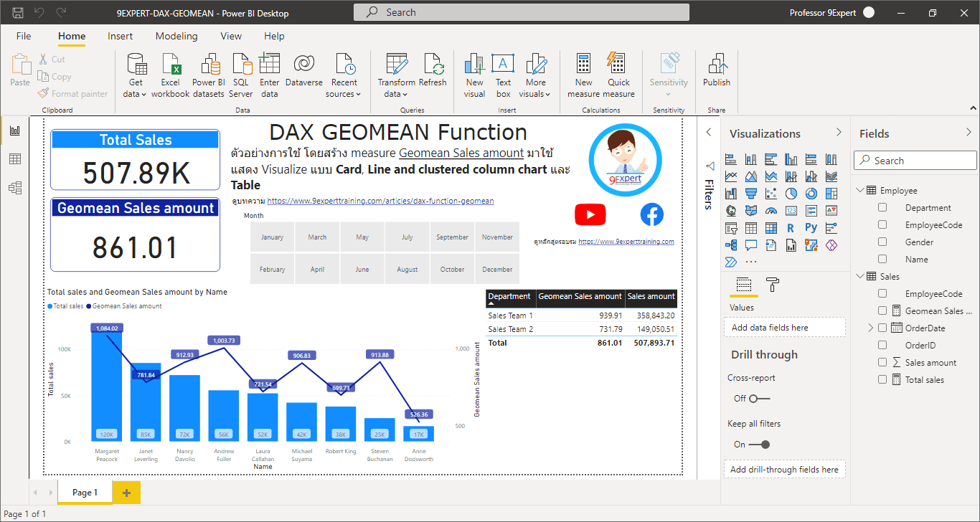Open the 9experttraining GEOMEAN article link

coord(379,201)
